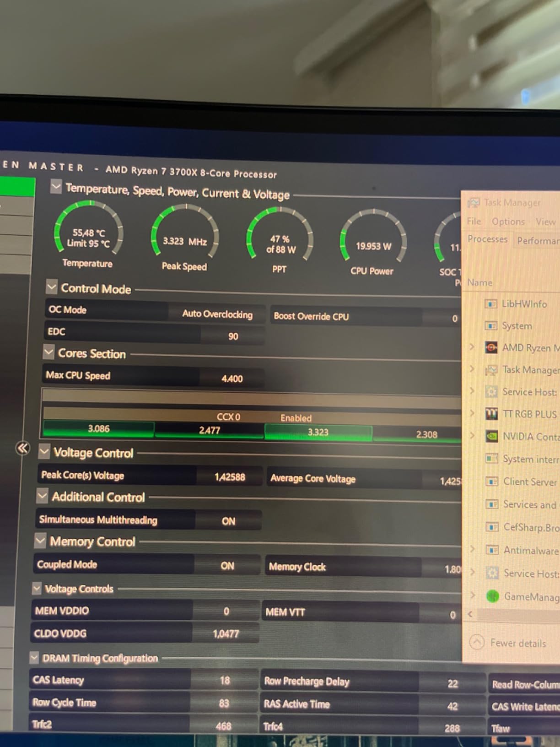
Task: Click the System process icon in Task Manager
Action: (491, 325)
